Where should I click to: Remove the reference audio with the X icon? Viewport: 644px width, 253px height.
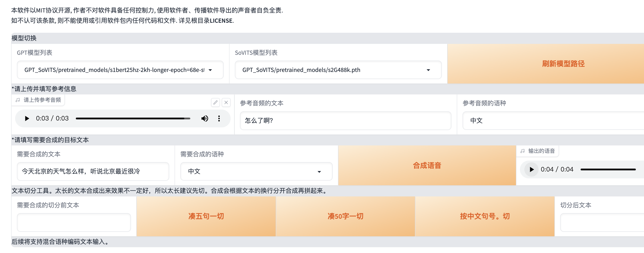[226, 102]
